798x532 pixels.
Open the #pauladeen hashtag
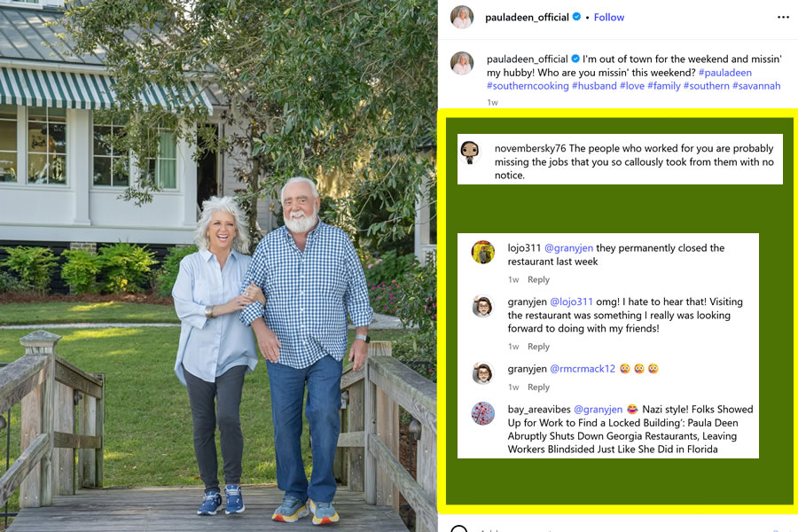click(724, 73)
